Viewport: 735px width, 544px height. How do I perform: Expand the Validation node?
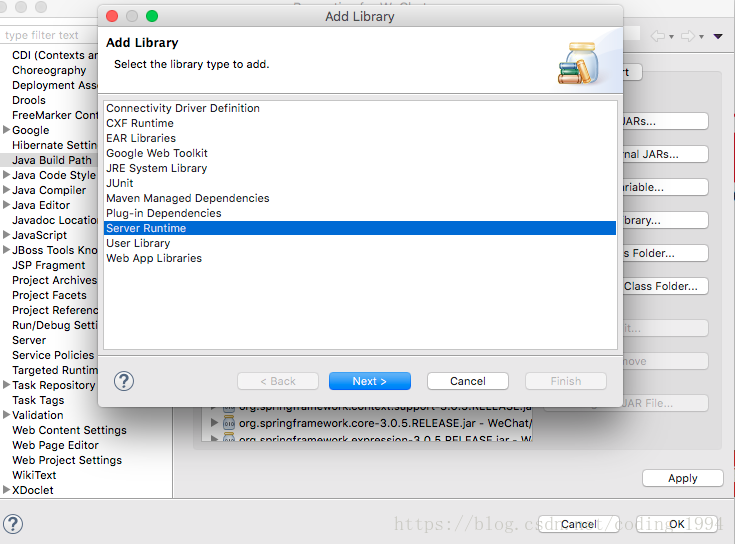(x=6, y=415)
